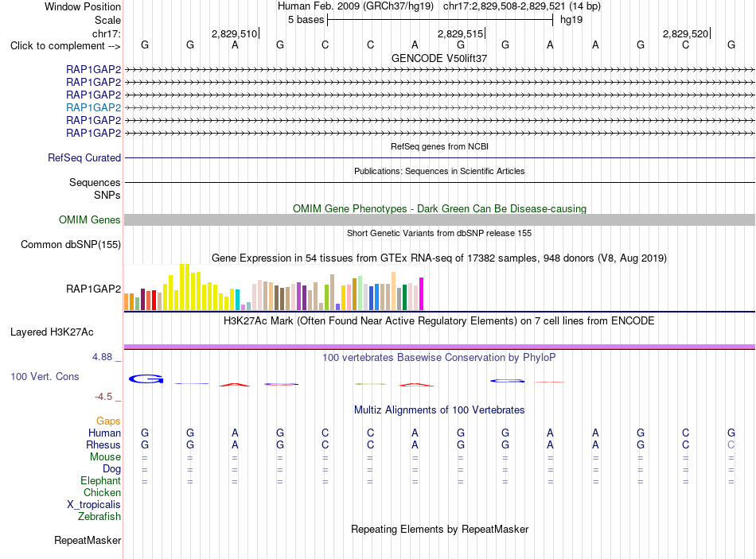The image size is (756, 559).
Task: Click the 5 bases scale bar
Action: (x=440, y=20)
